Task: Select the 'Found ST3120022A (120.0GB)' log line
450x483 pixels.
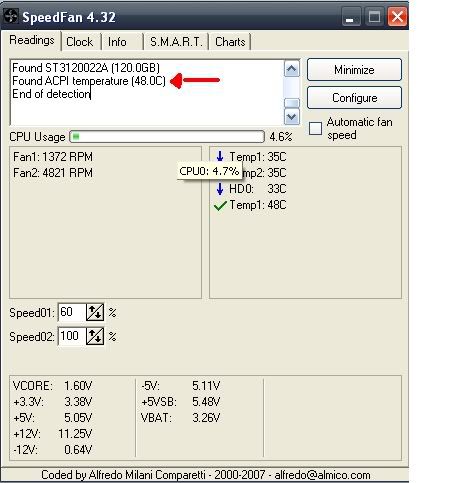Action: (x=86, y=68)
